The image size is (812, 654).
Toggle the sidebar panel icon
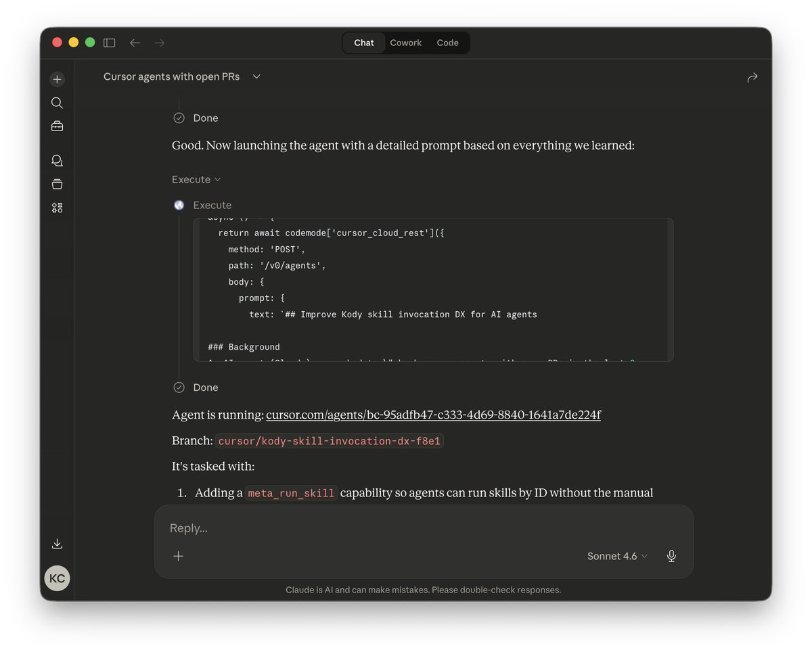tap(109, 43)
